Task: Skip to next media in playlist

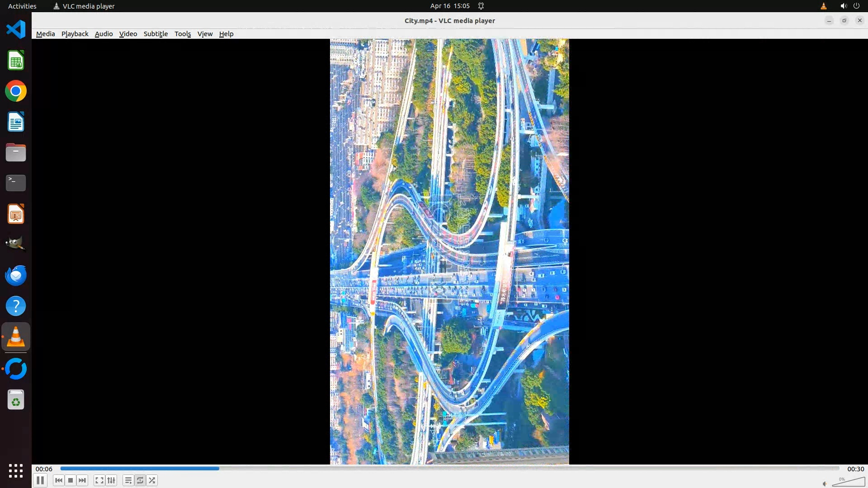Action: click(x=82, y=480)
